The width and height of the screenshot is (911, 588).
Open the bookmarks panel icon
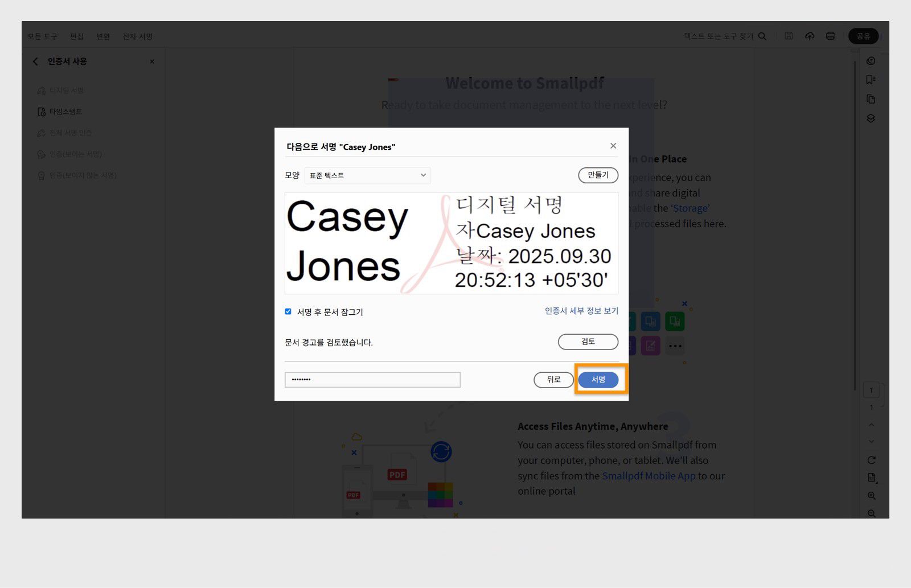[871, 80]
